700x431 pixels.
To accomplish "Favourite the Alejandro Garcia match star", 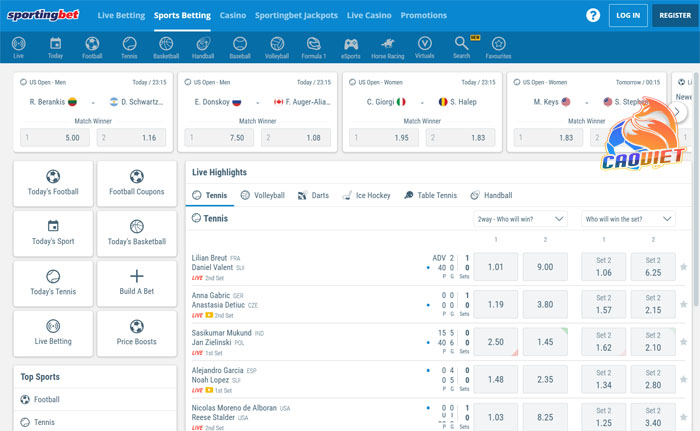I will click(683, 380).
